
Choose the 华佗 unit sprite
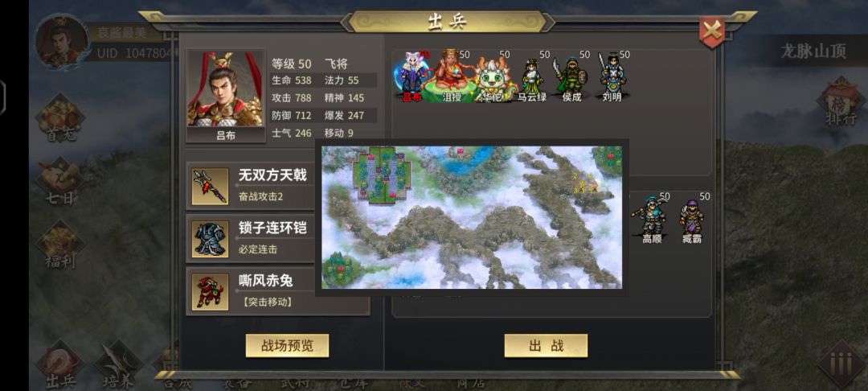[493, 79]
